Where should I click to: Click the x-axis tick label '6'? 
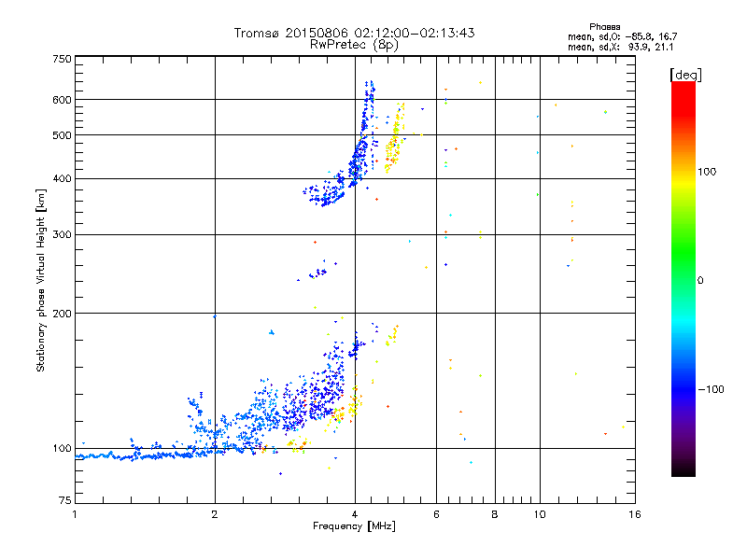pyautogui.click(x=436, y=514)
